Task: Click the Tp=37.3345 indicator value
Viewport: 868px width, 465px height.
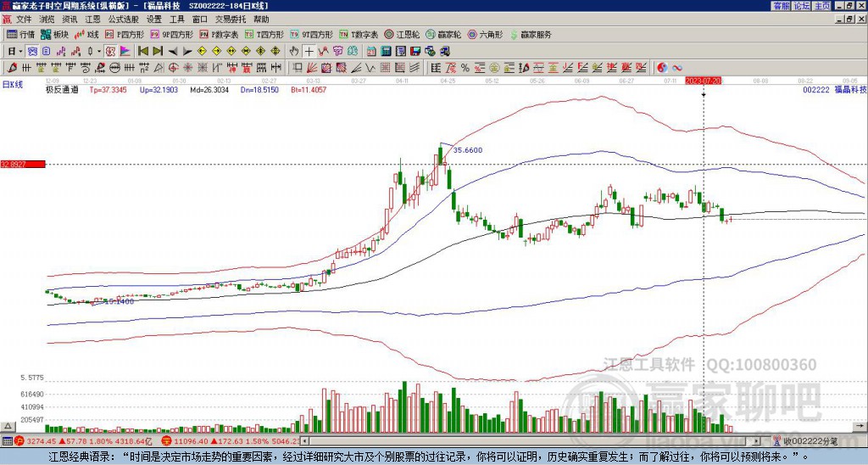Action: tap(108, 89)
